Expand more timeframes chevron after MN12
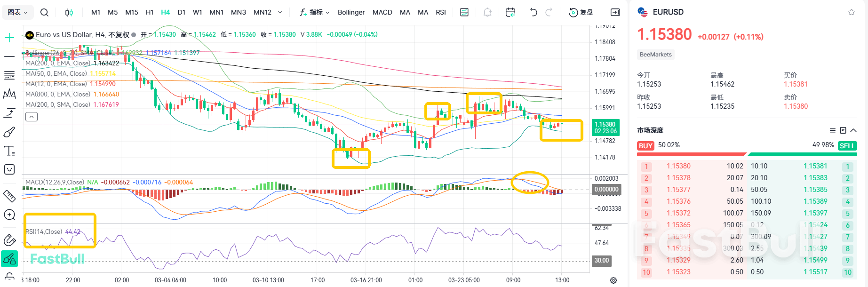Screen dimensions: 868x287 280,12
